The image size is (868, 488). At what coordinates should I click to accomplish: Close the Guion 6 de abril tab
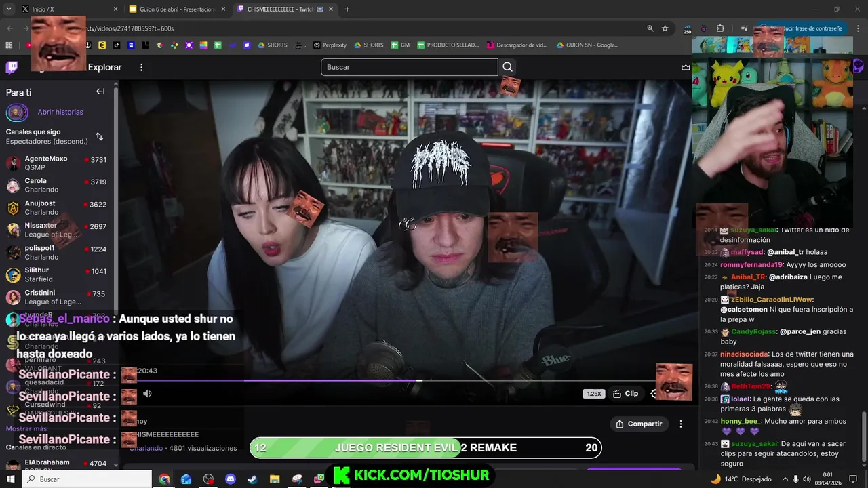(223, 9)
